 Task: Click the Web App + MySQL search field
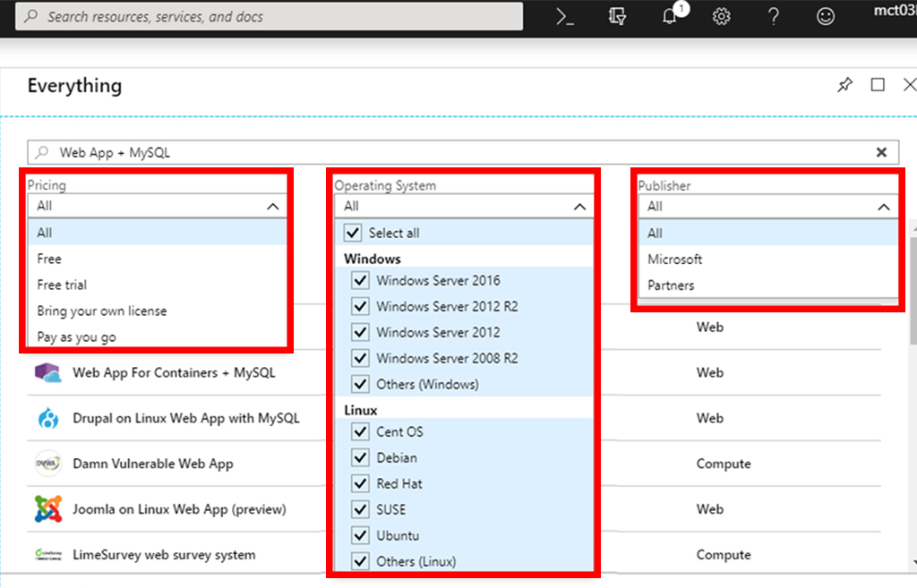[x=462, y=152]
